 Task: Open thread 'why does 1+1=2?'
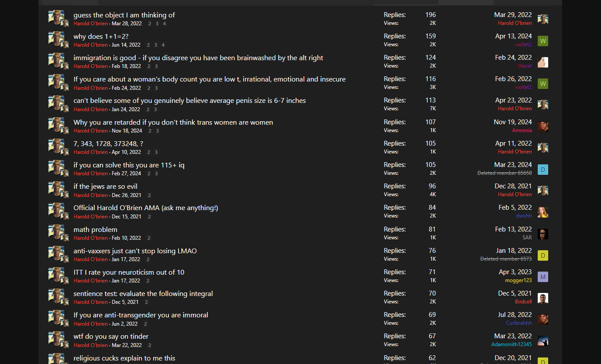101,36
